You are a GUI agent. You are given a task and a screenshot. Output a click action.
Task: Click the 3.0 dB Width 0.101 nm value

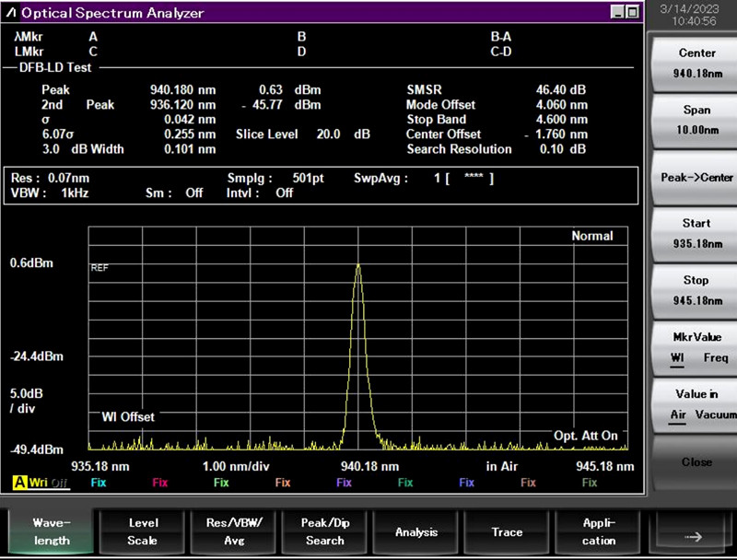(190, 149)
